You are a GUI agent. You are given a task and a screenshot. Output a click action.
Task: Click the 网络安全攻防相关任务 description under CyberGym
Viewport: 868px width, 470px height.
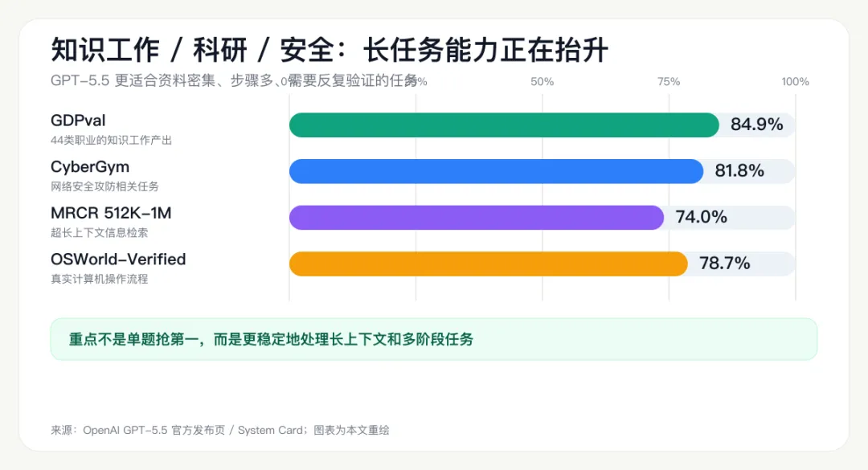pyautogui.click(x=104, y=186)
